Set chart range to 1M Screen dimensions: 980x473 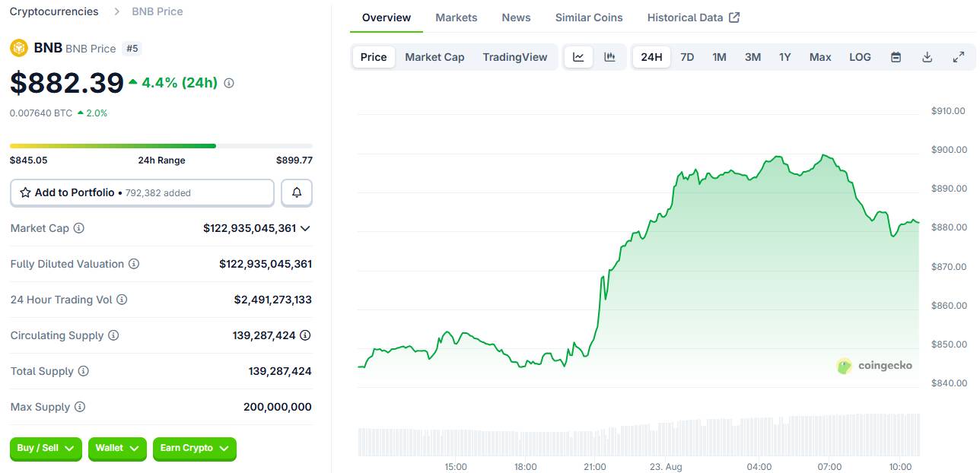(x=719, y=57)
